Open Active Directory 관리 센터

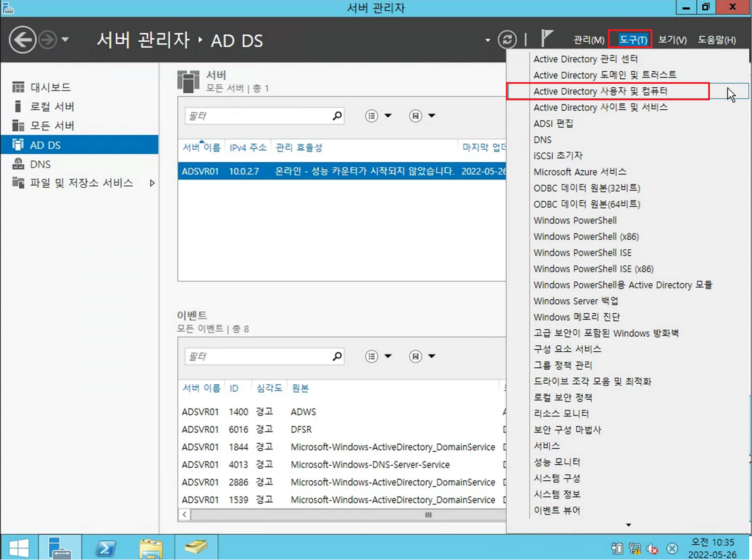(585, 59)
